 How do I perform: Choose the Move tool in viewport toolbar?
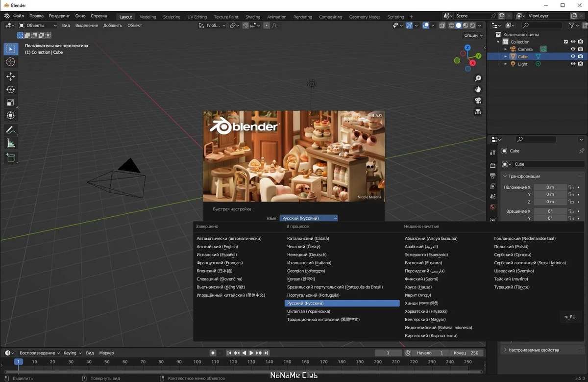click(11, 76)
